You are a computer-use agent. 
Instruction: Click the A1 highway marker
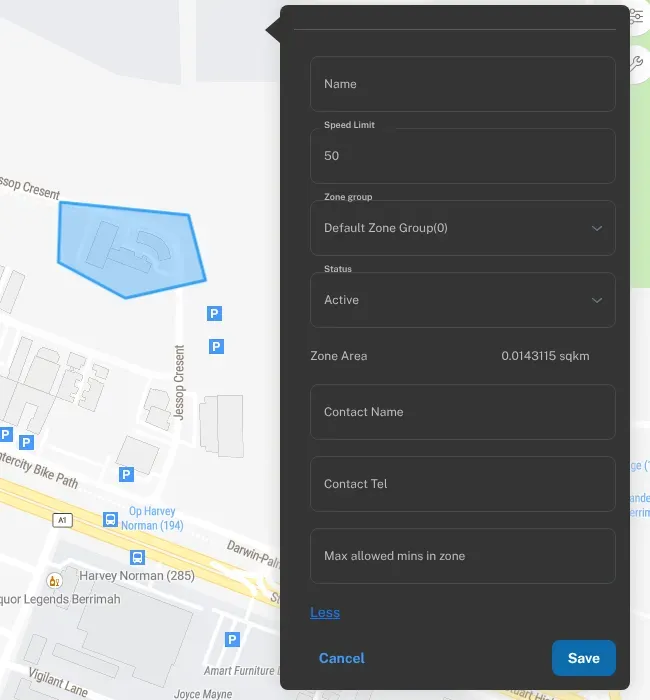62,520
